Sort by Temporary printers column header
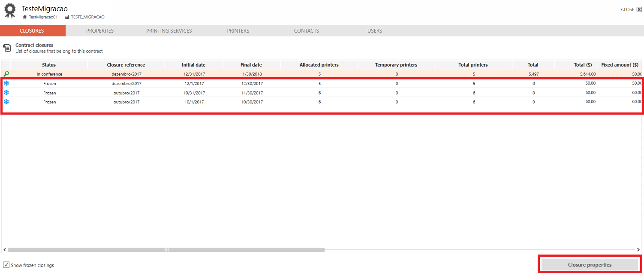644x273 pixels. click(396, 65)
